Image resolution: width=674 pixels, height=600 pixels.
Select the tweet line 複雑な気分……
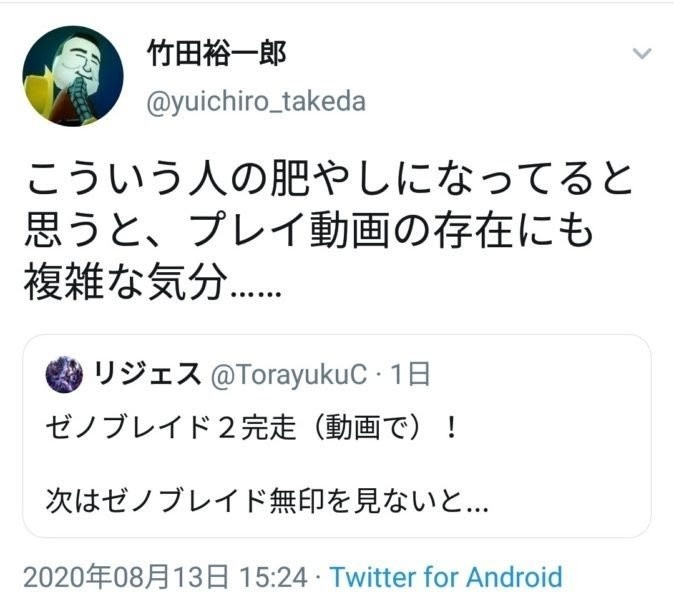pos(153,281)
